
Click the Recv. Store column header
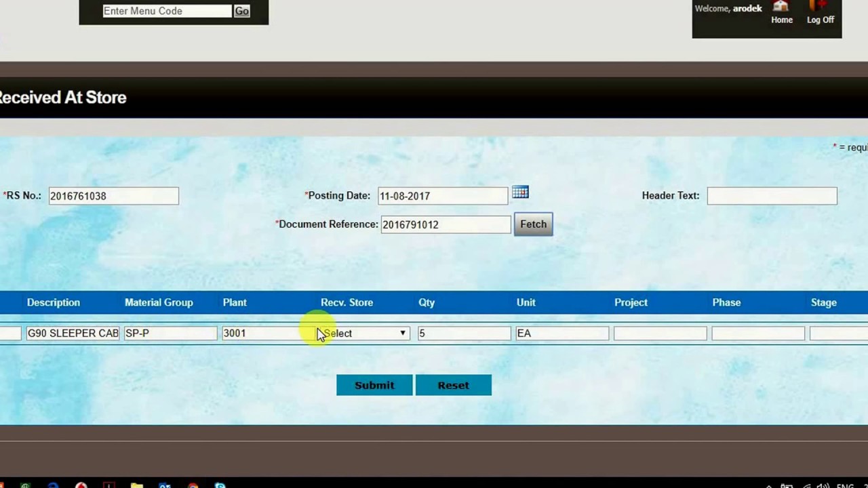[x=347, y=302]
